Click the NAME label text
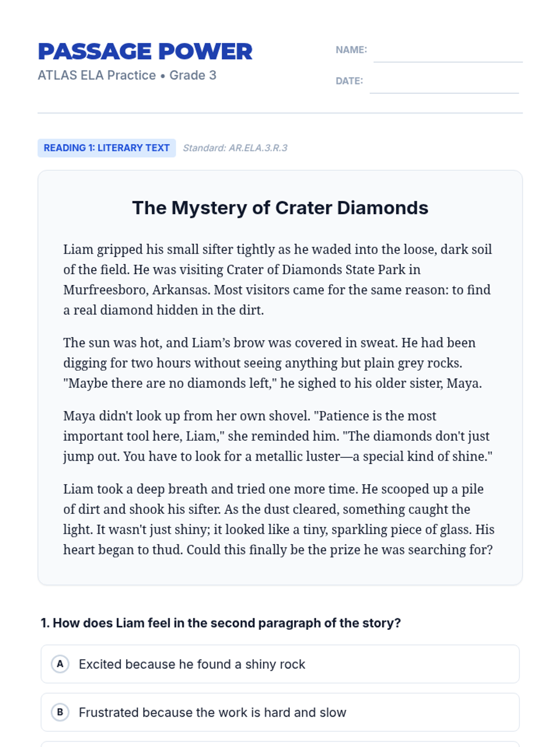The height and width of the screenshot is (747, 560). click(351, 50)
